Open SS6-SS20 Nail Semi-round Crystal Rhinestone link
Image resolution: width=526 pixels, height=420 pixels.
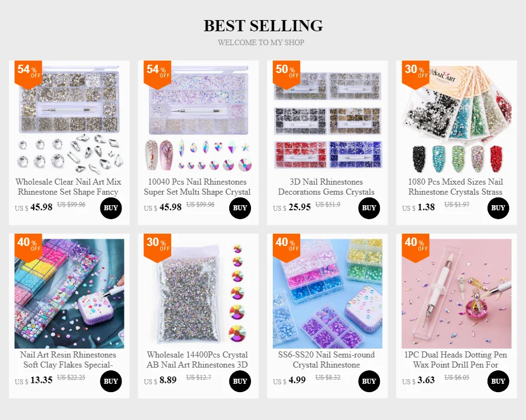tap(326, 360)
